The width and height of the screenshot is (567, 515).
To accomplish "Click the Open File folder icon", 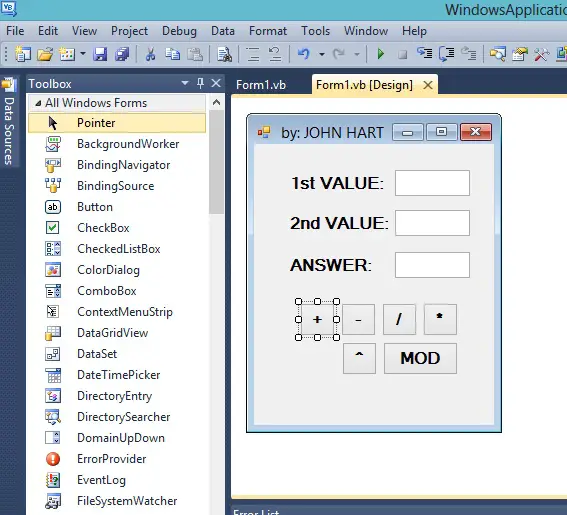I will (45, 54).
